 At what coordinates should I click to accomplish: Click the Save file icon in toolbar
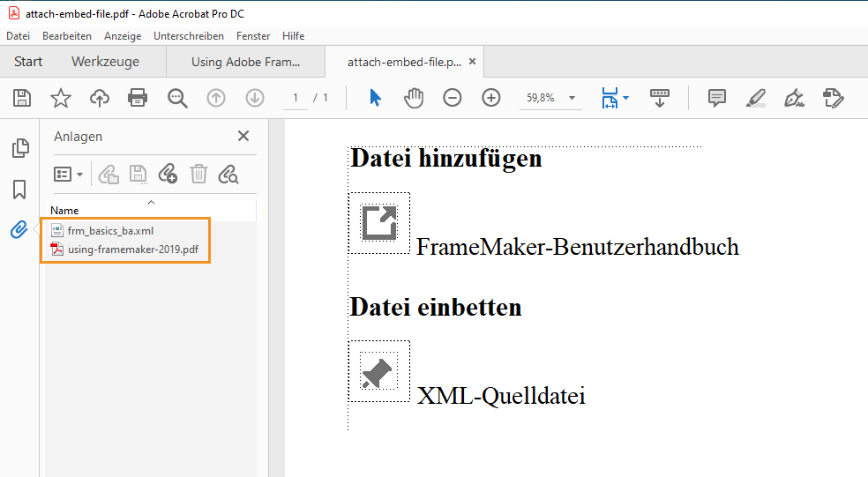click(x=21, y=98)
